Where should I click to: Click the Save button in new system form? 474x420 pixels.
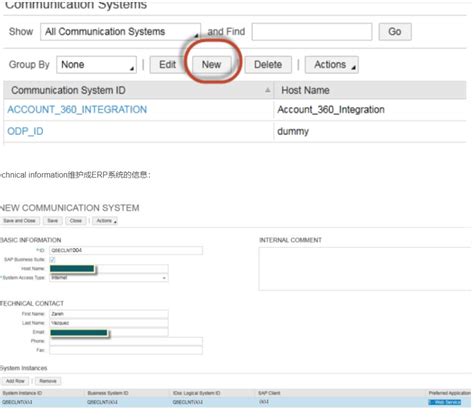click(x=52, y=221)
